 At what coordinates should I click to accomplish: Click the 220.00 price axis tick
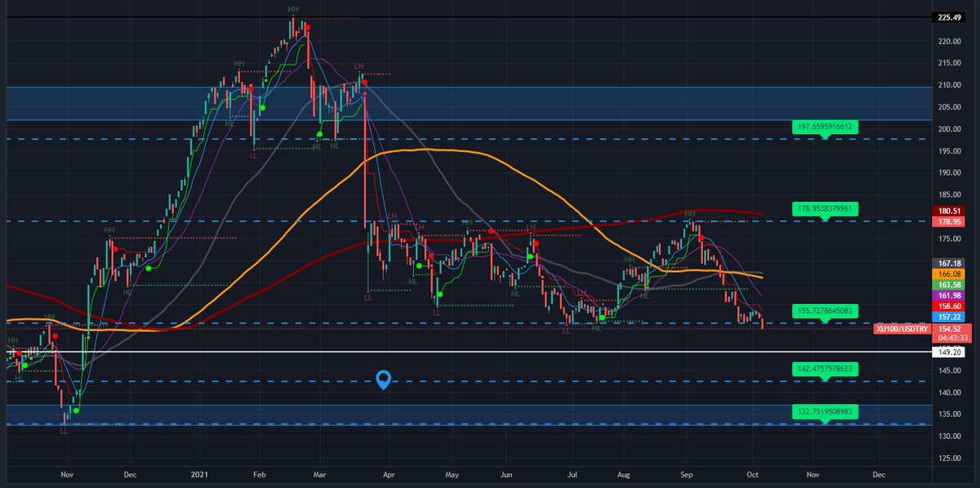[949, 41]
